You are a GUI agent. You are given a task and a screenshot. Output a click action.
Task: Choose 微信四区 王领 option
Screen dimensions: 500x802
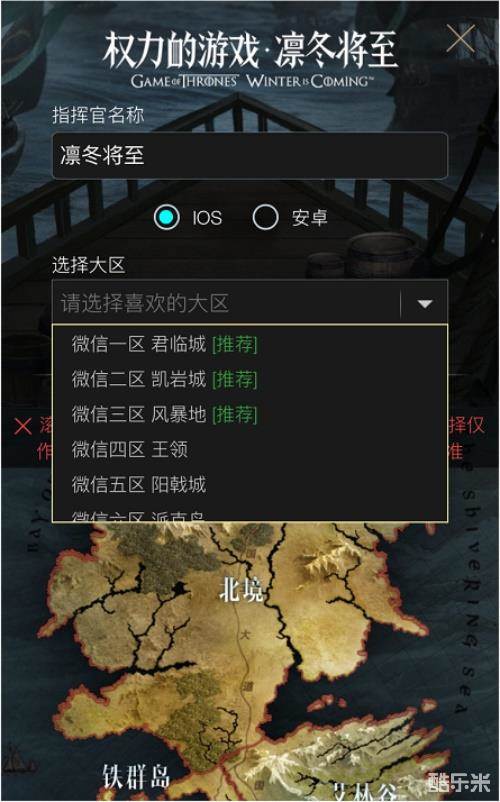(250, 450)
